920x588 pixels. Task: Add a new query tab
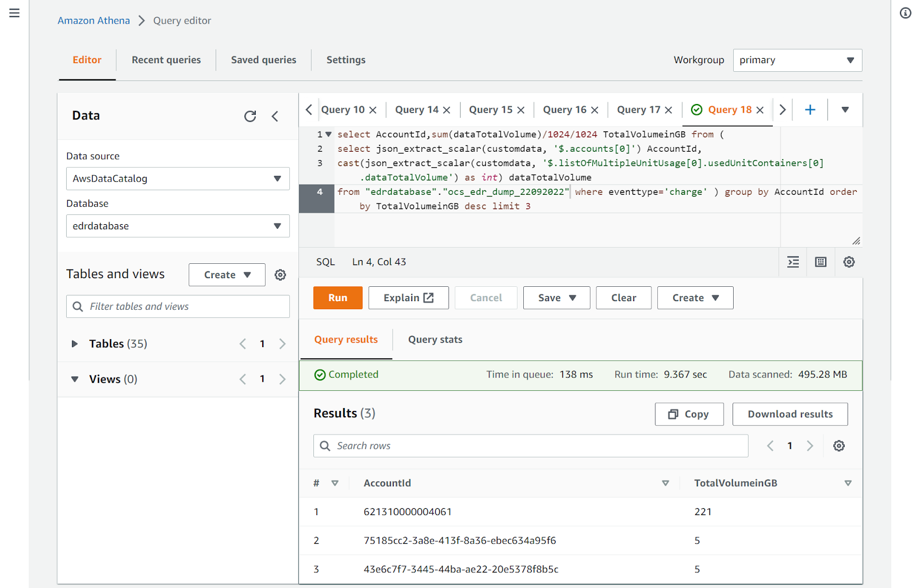pyautogui.click(x=810, y=109)
